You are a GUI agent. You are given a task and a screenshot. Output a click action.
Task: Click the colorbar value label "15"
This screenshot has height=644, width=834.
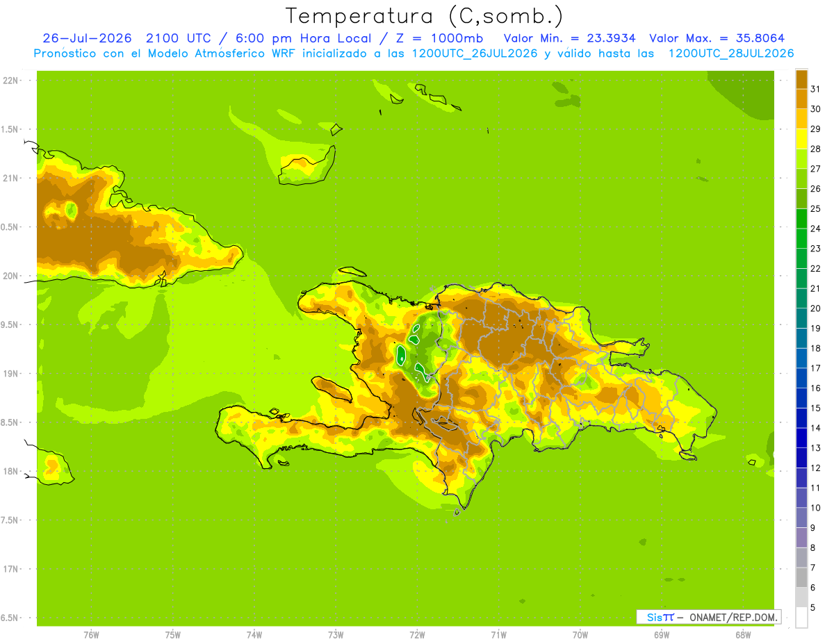click(815, 408)
